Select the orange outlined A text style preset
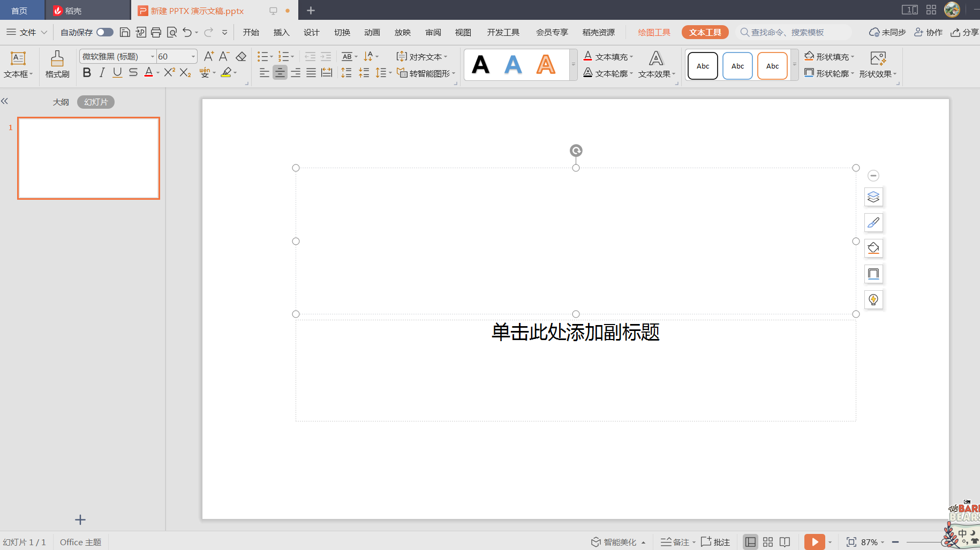980x550 pixels. pyautogui.click(x=546, y=65)
